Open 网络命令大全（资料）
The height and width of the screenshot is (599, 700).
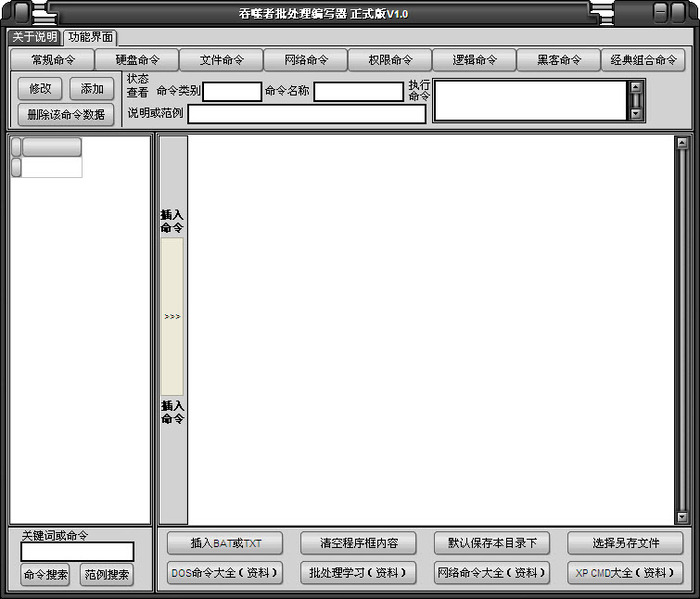click(492, 573)
